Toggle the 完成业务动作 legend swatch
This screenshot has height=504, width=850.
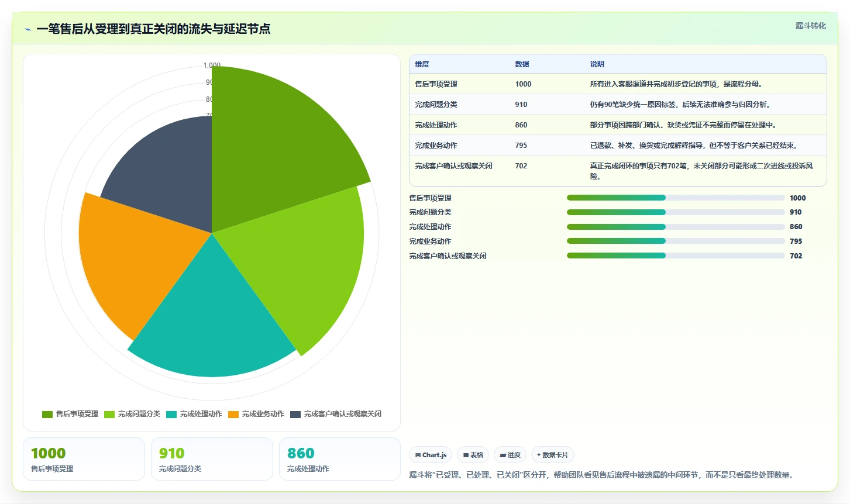point(233,414)
